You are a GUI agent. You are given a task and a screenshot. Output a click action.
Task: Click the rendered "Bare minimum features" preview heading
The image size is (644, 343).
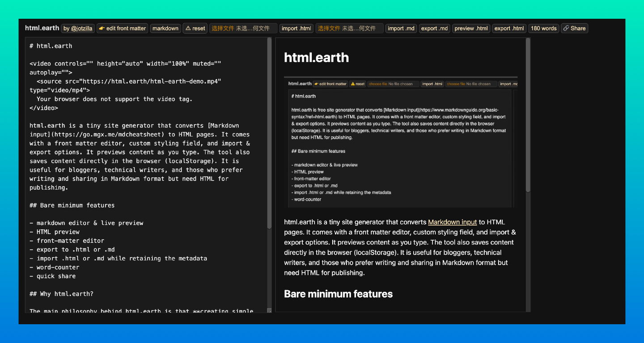click(x=339, y=294)
